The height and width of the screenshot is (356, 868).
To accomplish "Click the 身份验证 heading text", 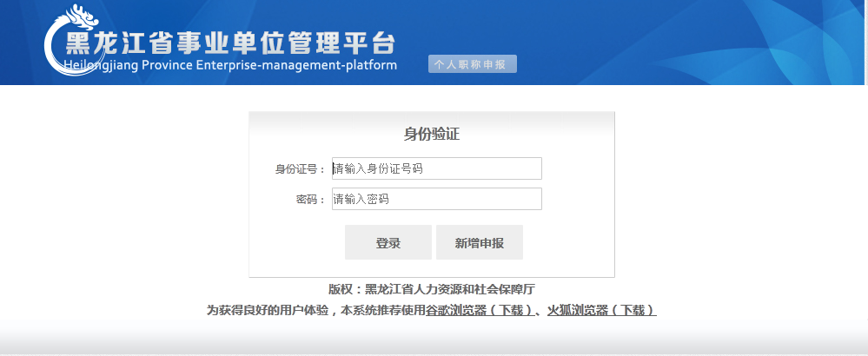I will [432, 135].
